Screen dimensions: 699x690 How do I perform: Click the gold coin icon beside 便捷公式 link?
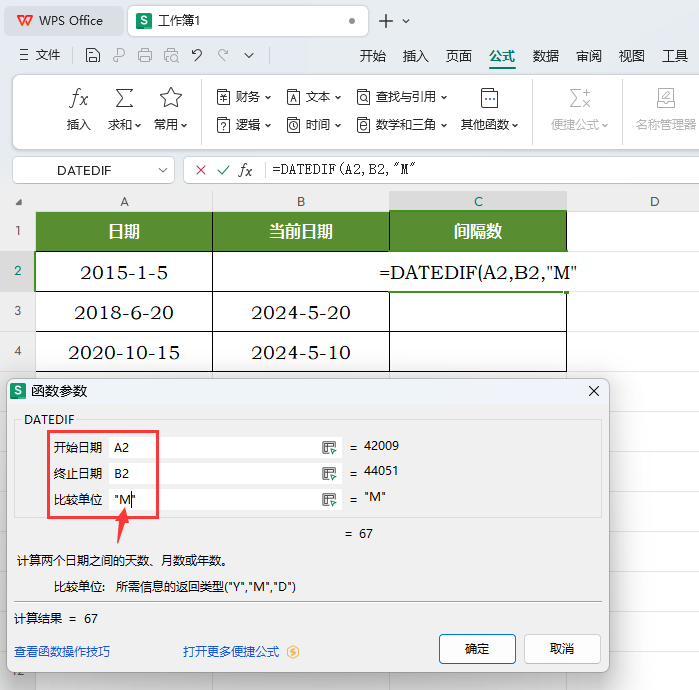[x=293, y=652]
